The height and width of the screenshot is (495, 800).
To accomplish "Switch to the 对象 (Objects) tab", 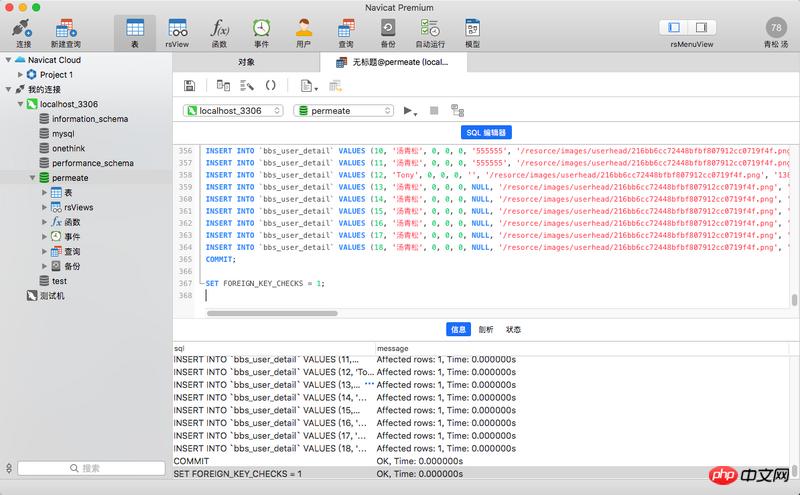I will pos(246,62).
